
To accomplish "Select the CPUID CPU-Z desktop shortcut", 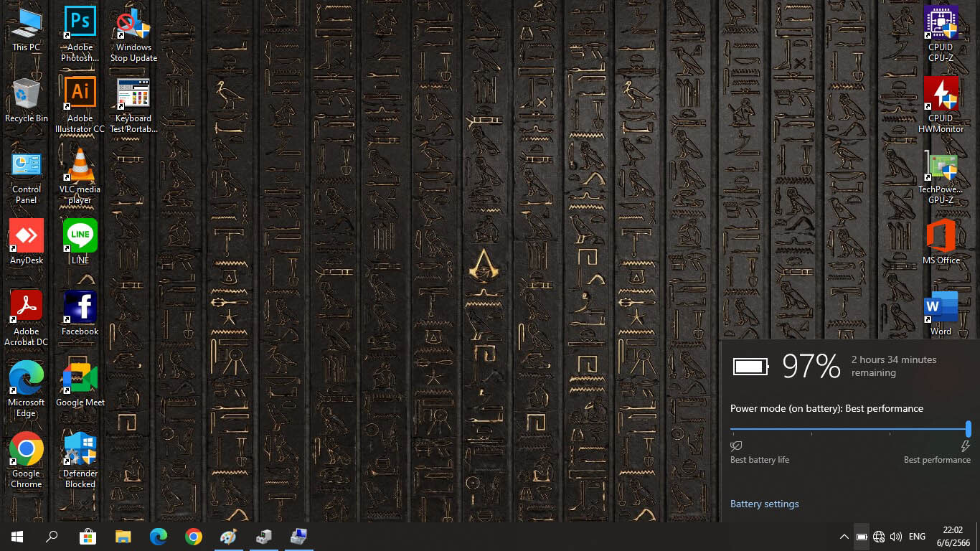I will (941, 34).
